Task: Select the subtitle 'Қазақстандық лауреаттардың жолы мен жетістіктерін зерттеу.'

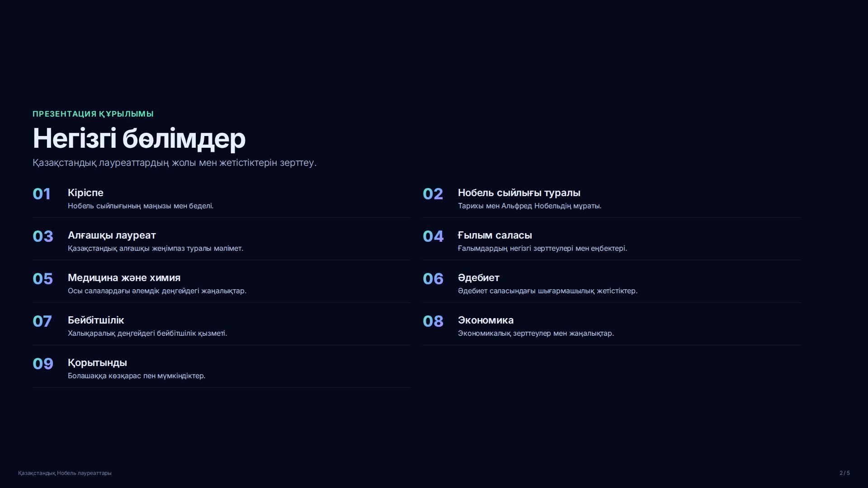Action: [175, 163]
